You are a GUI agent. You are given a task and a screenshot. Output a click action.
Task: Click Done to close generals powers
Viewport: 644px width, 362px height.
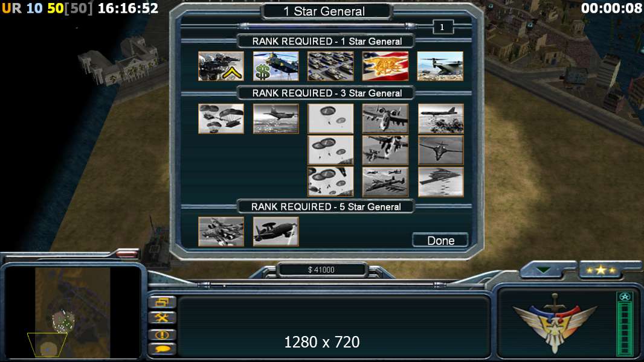pyautogui.click(x=440, y=240)
